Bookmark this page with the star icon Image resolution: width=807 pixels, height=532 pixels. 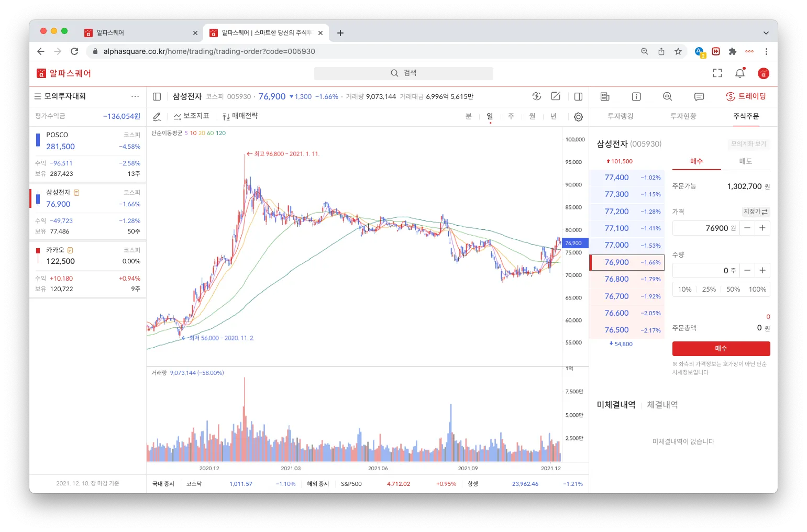click(x=678, y=51)
